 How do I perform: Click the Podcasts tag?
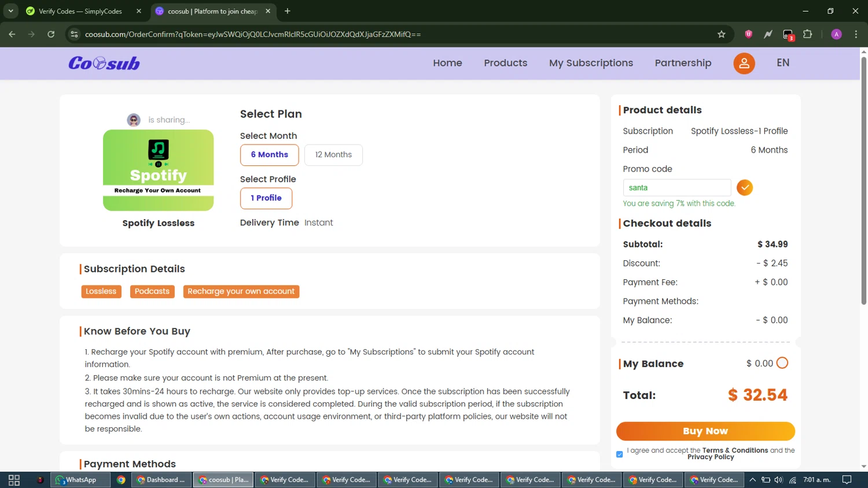pos(152,291)
